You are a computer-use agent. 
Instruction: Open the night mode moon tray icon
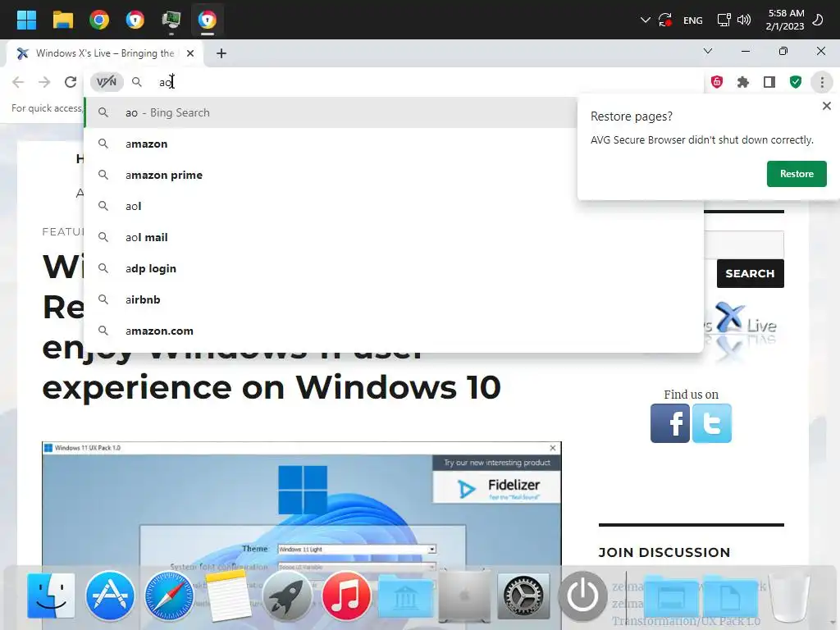818,21
